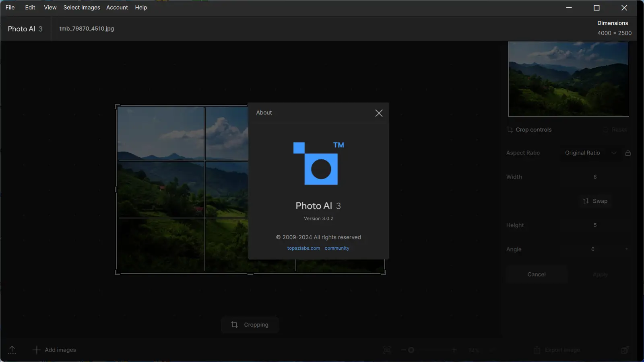Expand the Aspect Ratio dropdown chevron
This screenshot has width=644, height=362.
point(614,153)
